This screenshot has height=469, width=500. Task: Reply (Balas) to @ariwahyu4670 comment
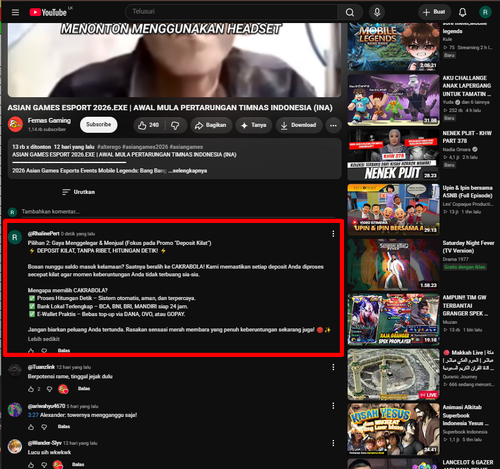click(x=64, y=427)
